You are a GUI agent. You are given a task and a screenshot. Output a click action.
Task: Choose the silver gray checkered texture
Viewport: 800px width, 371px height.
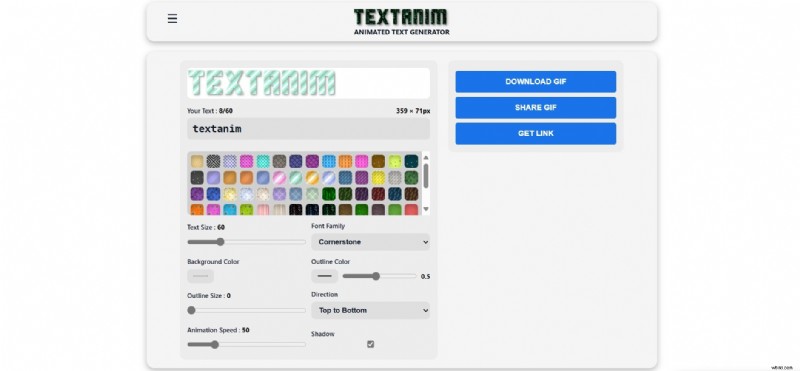(395, 178)
